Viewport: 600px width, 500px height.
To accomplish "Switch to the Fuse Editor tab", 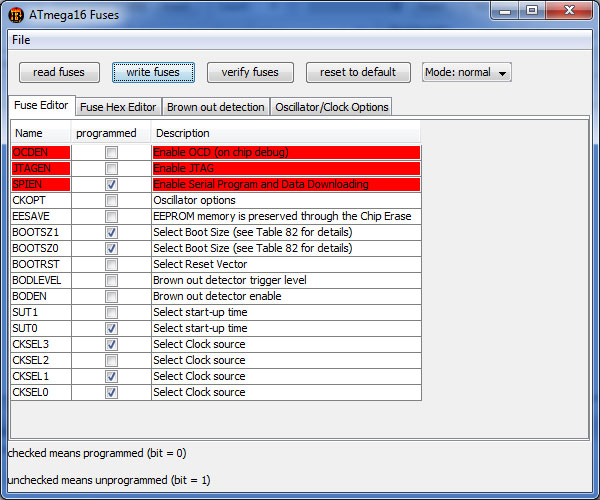I will (42, 105).
